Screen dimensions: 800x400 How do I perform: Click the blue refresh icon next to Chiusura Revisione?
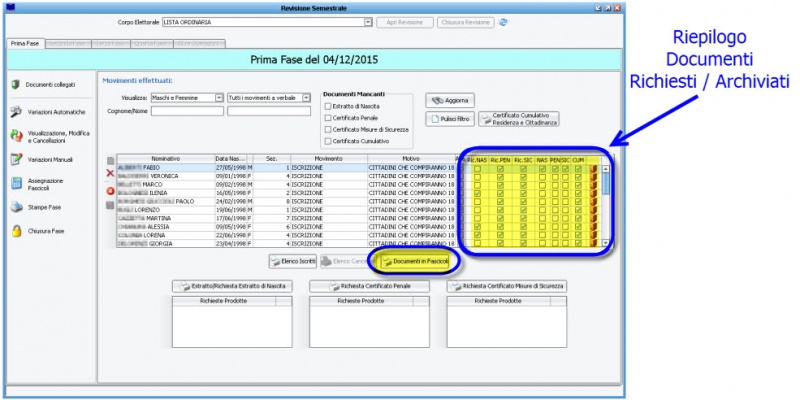pos(503,21)
